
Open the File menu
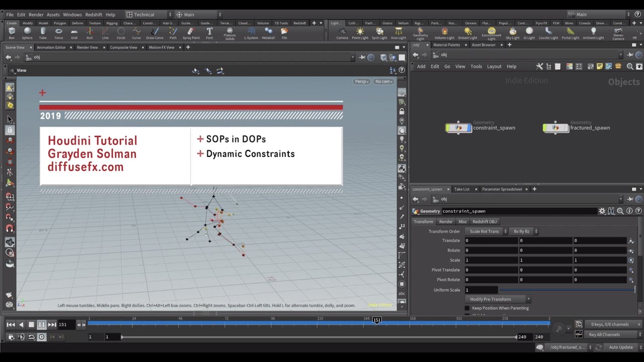tap(10, 15)
